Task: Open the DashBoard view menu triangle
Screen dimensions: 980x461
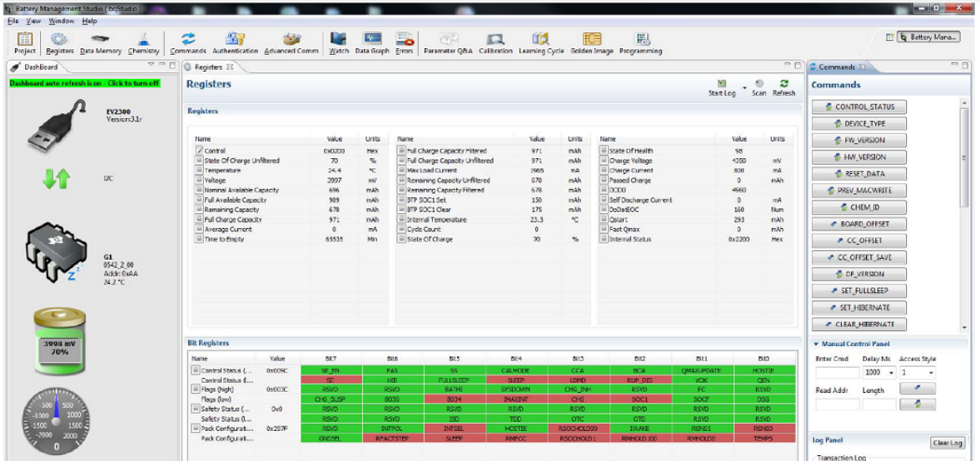Action: 152,66
